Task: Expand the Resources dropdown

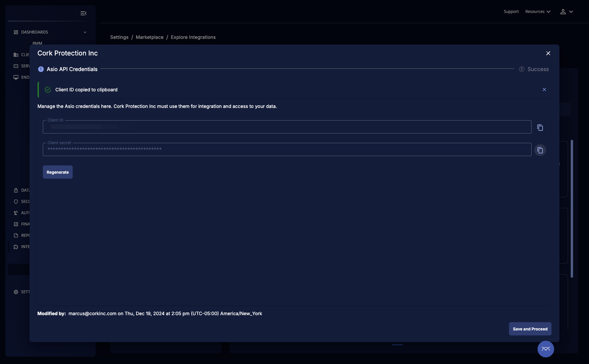Action: 538,12
